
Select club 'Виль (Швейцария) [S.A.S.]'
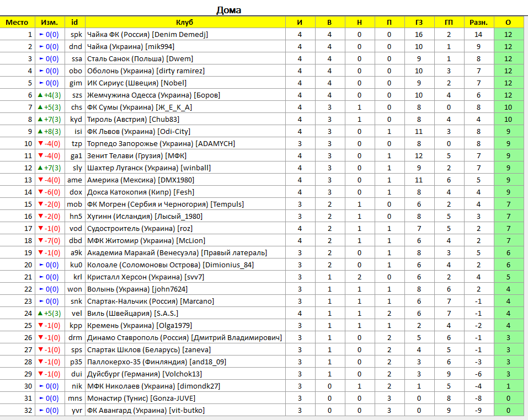pos(132,314)
